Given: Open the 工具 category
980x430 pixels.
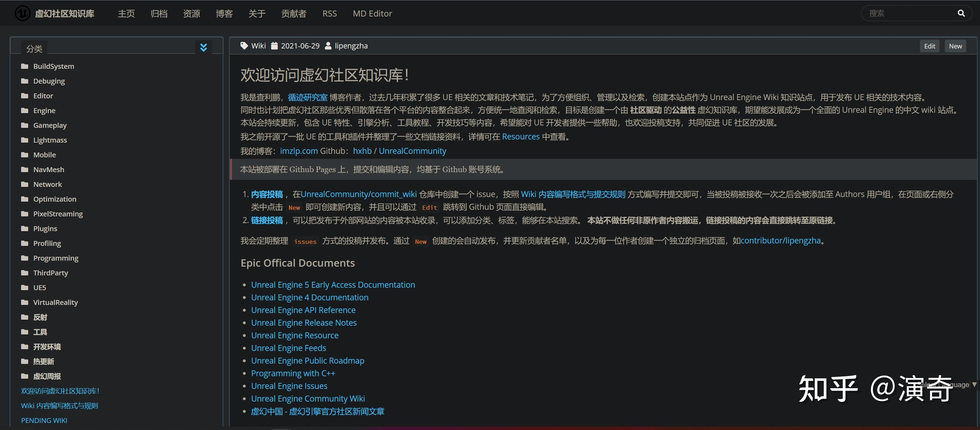Looking at the screenshot, I should pyautogui.click(x=40, y=332).
